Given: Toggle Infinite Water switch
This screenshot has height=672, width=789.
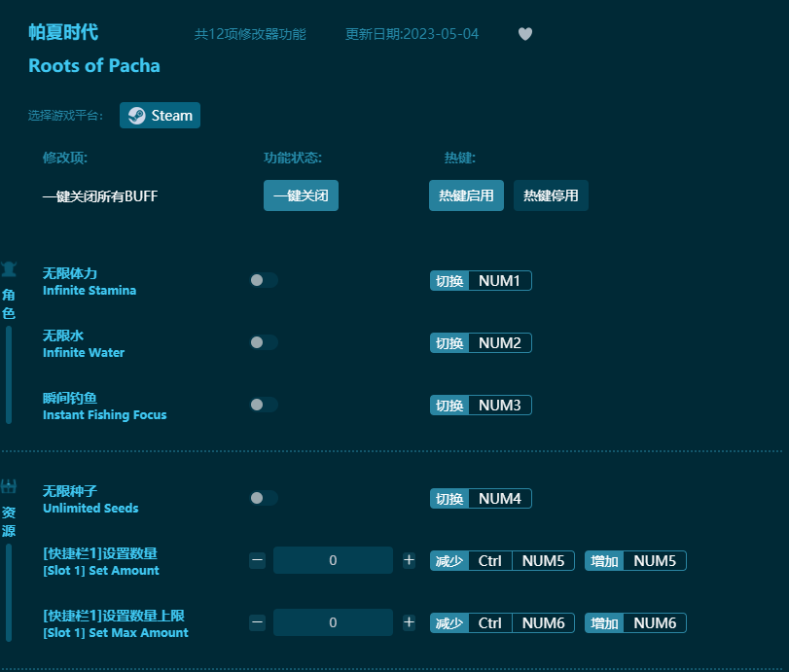Looking at the screenshot, I should coord(264,342).
